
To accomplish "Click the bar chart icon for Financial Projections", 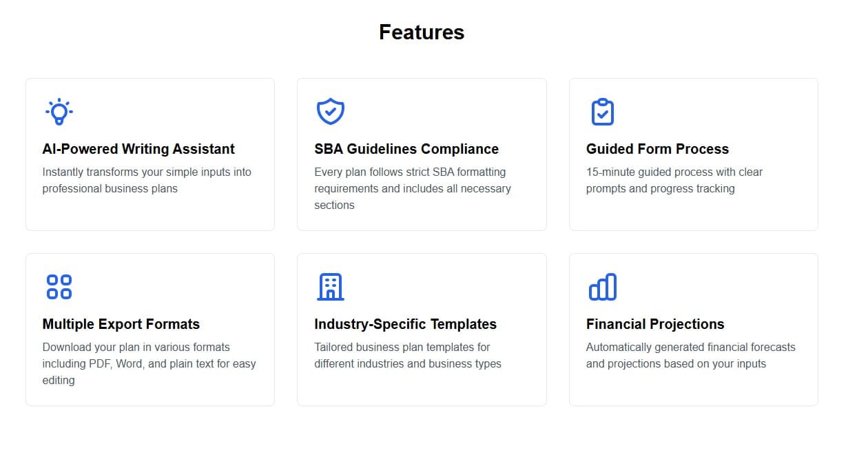I will [603, 287].
